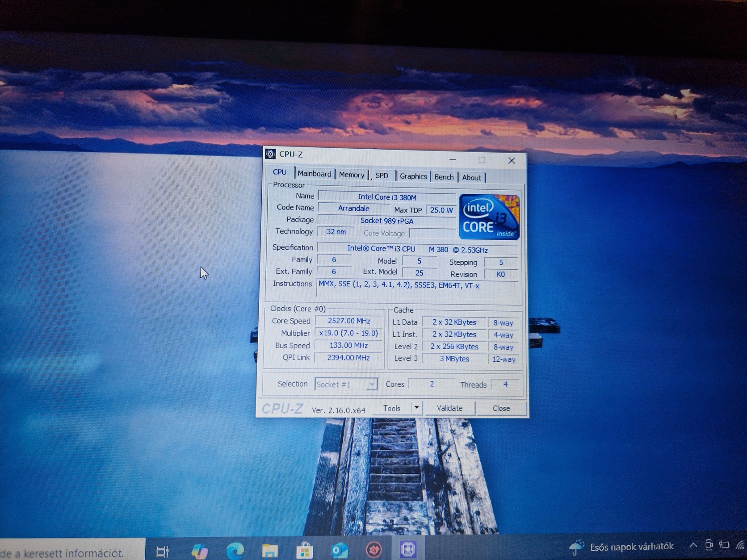
Task: Click the Validate button
Action: (x=449, y=408)
